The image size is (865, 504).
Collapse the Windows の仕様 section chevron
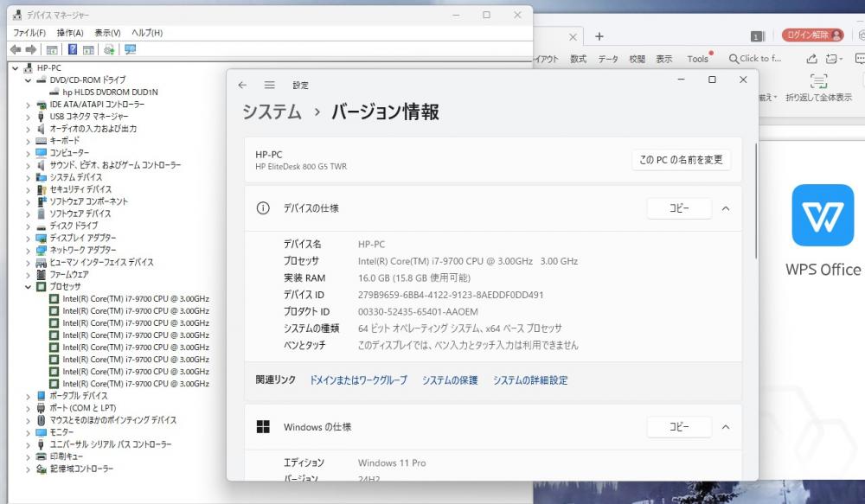coord(726,427)
